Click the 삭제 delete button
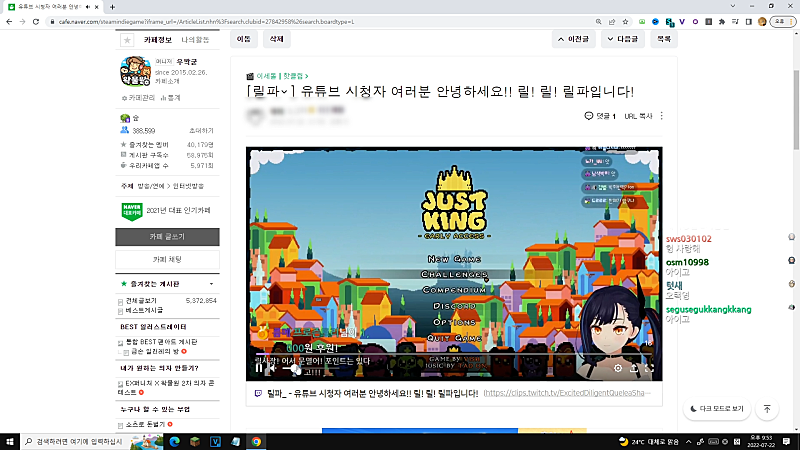Screen dimensions: 800x450 [x=277, y=39]
